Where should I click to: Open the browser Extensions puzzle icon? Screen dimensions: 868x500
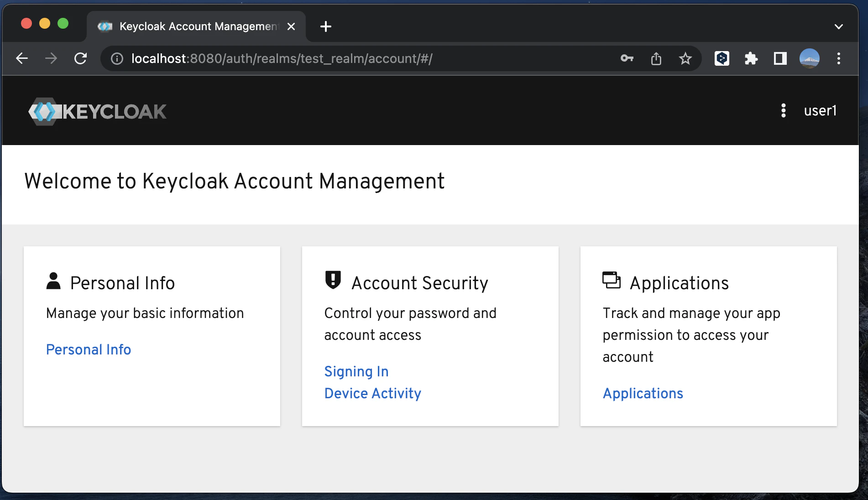pos(751,58)
